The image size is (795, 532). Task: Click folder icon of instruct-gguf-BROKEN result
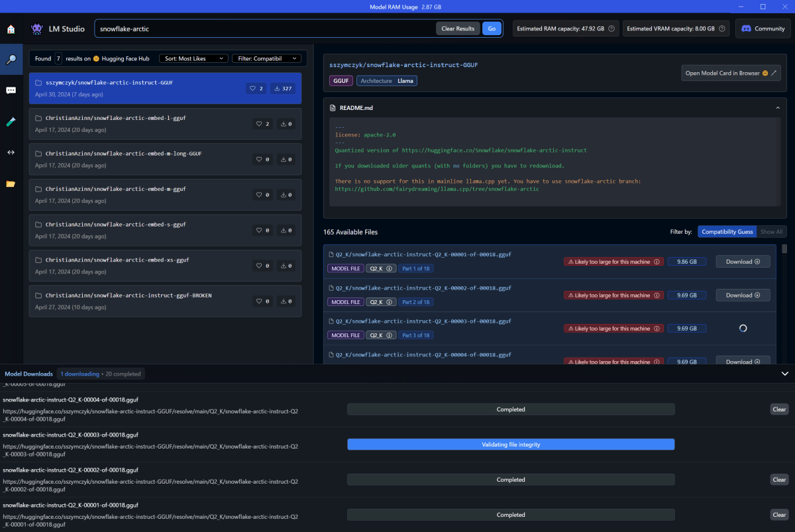tap(38, 295)
